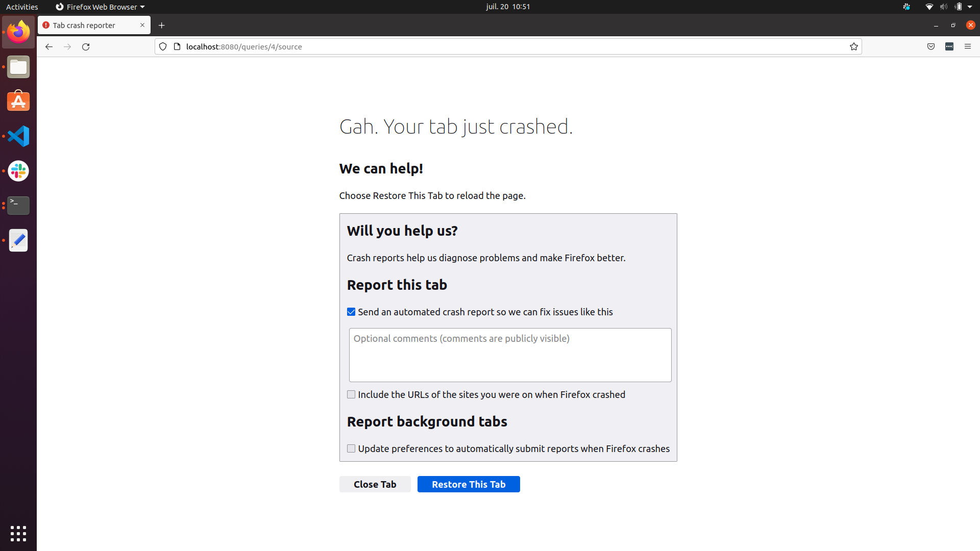
Task: Click the tracking protection shield icon
Action: click(x=163, y=46)
